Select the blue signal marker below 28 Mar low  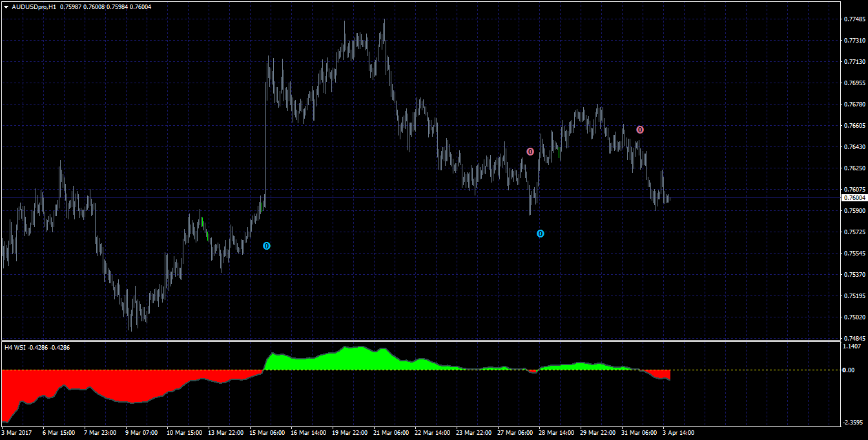541,234
